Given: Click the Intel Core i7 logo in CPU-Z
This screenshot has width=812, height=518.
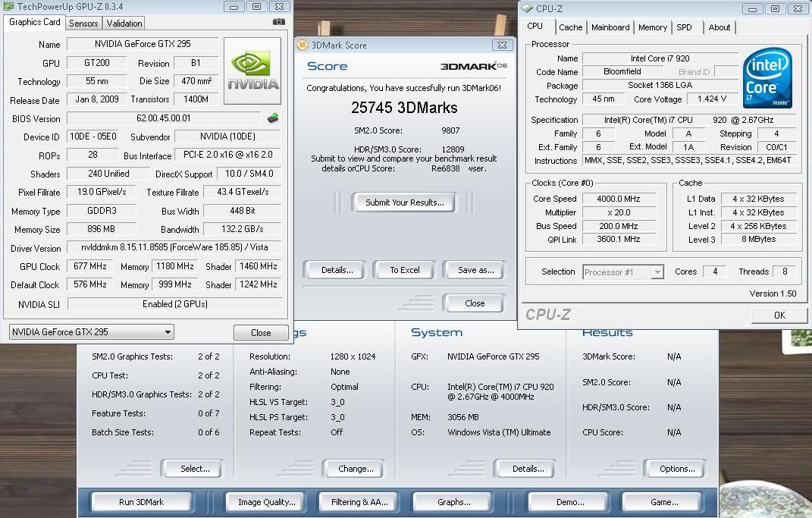Looking at the screenshot, I should (767, 77).
